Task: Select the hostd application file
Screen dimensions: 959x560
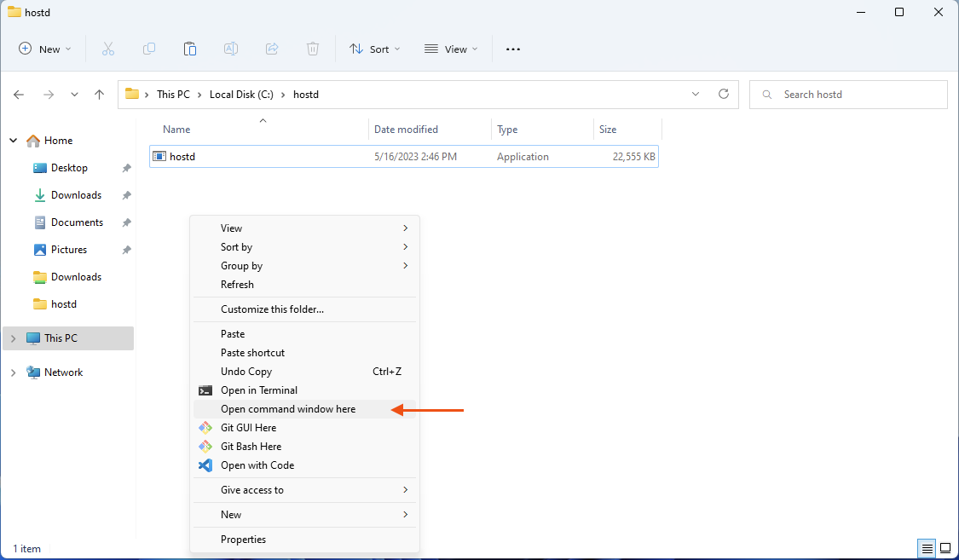Action: [x=182, y=157]
